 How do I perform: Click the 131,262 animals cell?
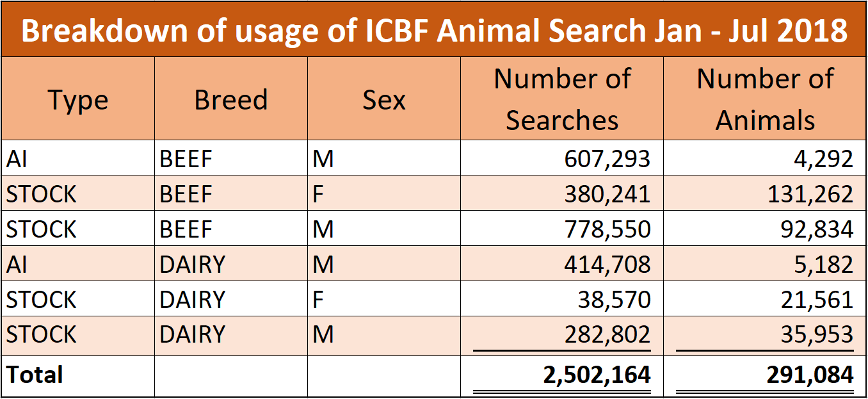point(765,193)
